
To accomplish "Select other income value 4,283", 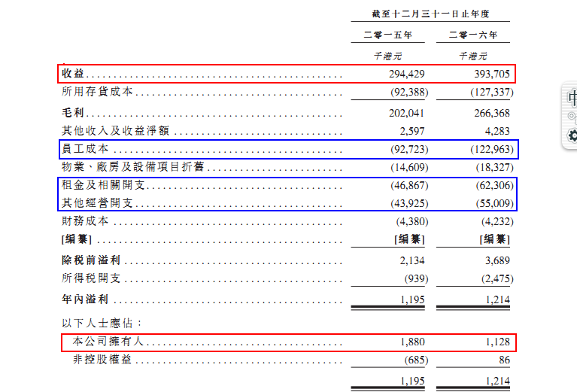I will tap(497, 131).
